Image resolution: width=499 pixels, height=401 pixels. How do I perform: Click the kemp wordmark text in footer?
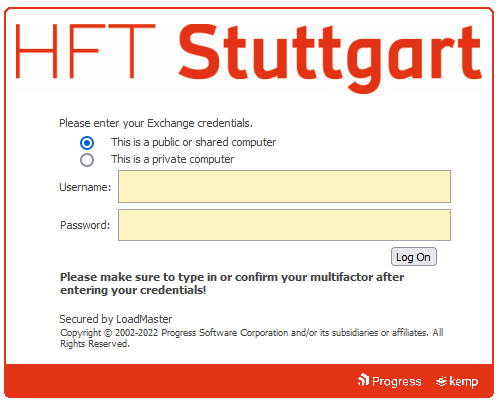(464, 381)
